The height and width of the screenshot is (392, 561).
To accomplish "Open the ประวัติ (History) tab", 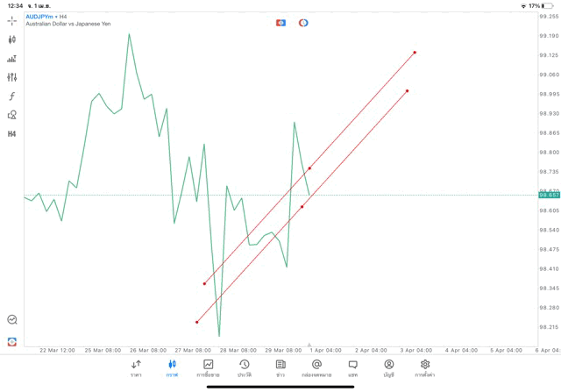I will click(244, 368).
